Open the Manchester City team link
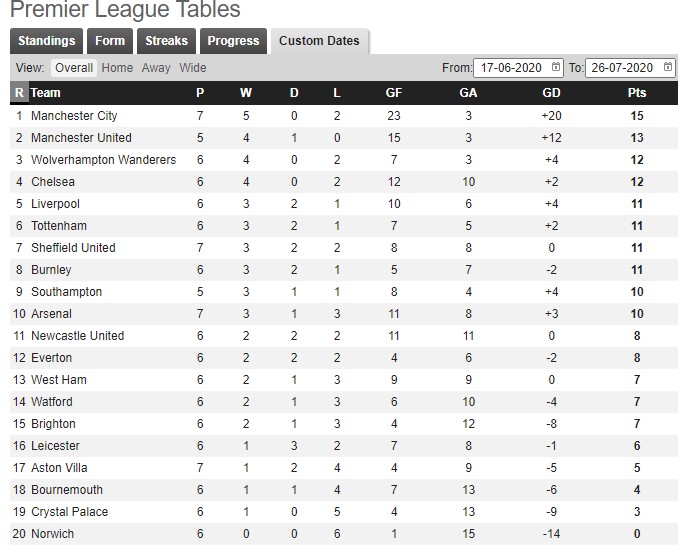The width and height of the screenshot is (697, 555). [x=74, y=116]
